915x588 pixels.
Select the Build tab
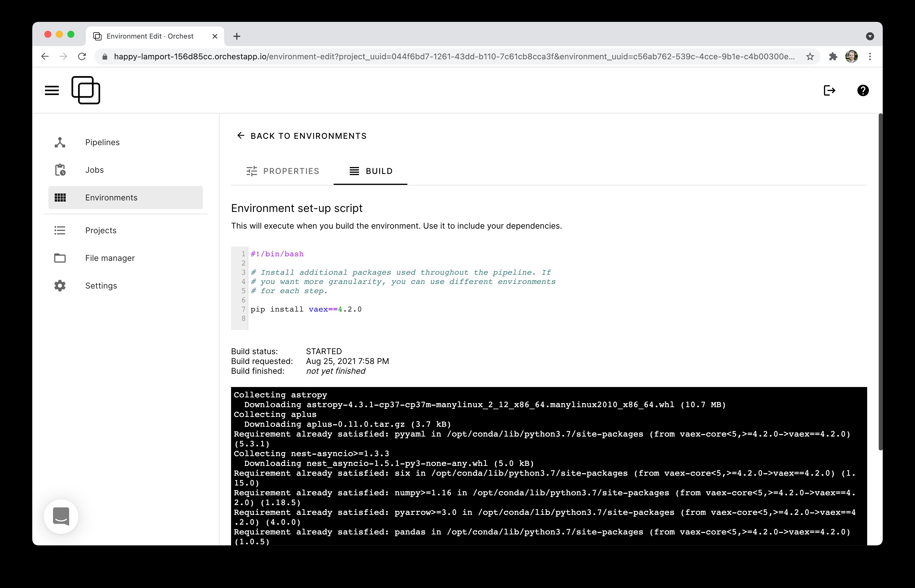[x=370, y=171]
